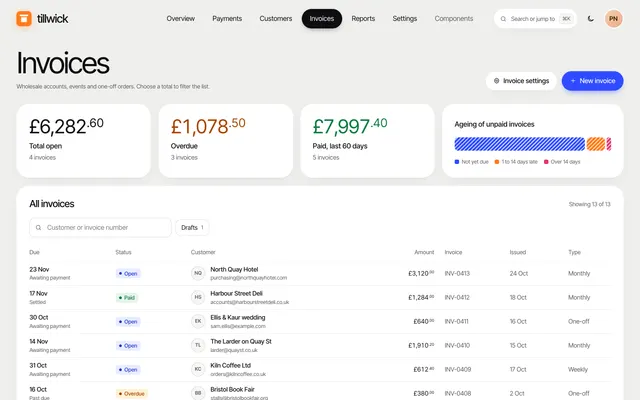Click the KC avatar for Kiln Coffee Ltd
Image resolution: width=640 pixels, height=400 pixels.
pos(198,369)
